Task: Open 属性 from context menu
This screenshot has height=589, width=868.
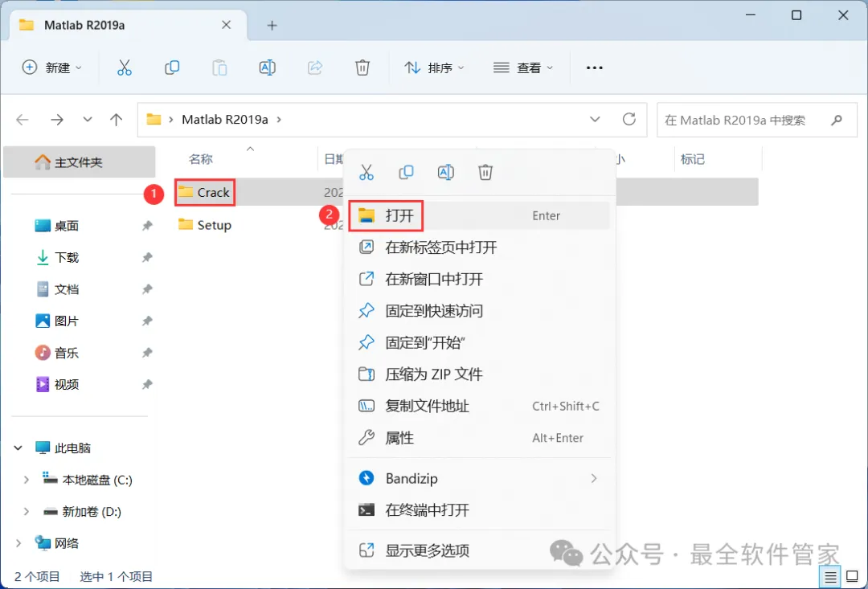Action: coord(479,438)
